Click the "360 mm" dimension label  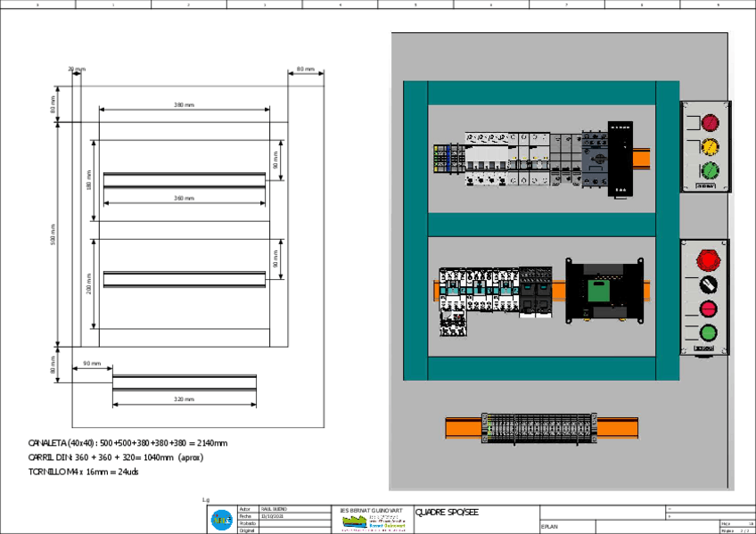(x=185, y=198)
